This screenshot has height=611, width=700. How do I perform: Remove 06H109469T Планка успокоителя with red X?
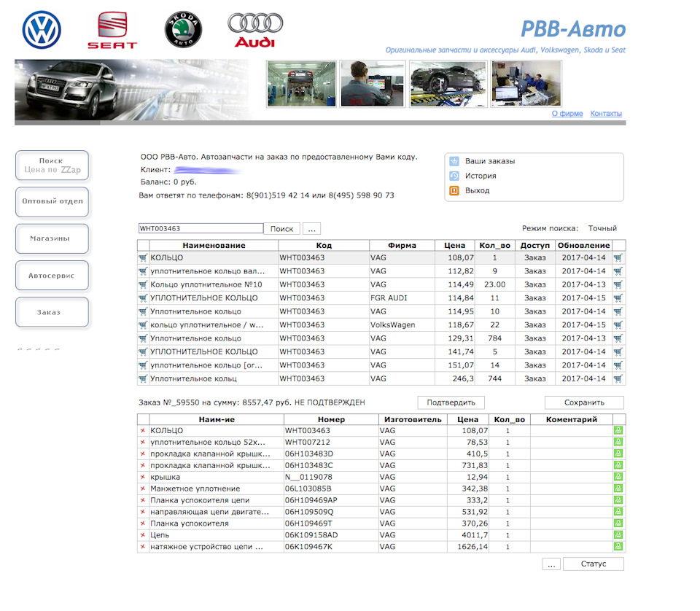tap(143, 524)
